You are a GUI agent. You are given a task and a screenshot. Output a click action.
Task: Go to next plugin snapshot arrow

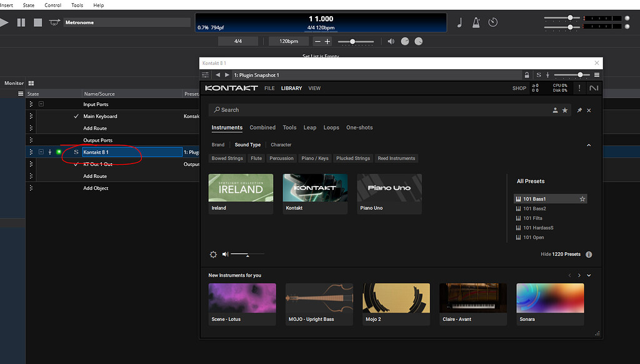[227, 75]
